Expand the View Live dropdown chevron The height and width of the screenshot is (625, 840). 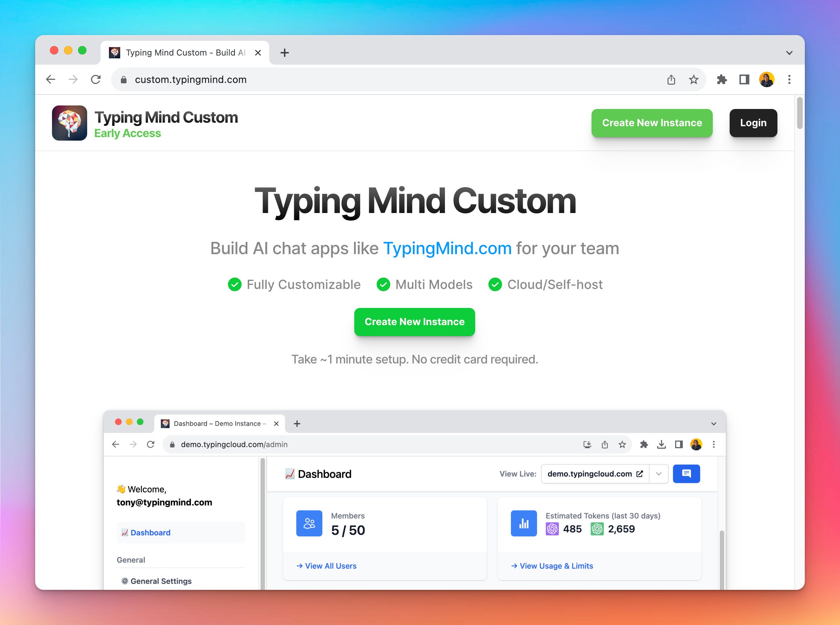click(658, 474)
